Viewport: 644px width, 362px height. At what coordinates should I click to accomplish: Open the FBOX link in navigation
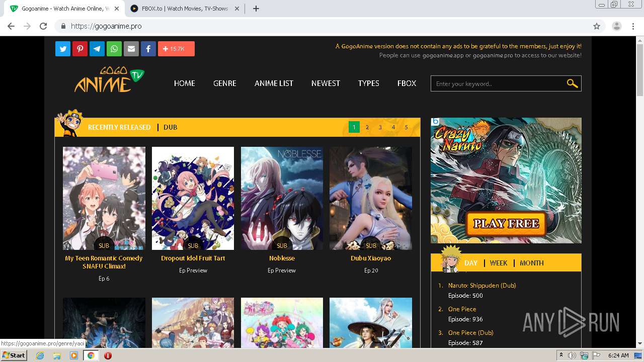(x=407, y=83)
